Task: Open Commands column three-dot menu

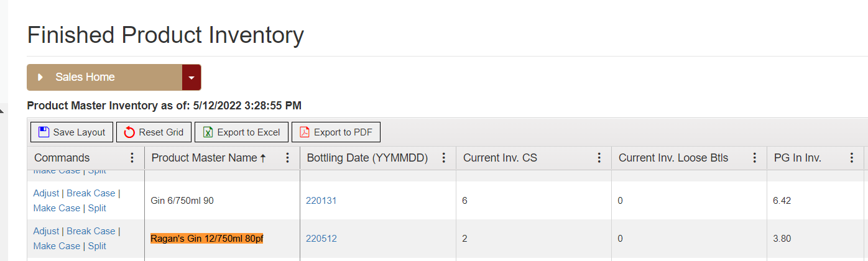Action: [132, 158]
